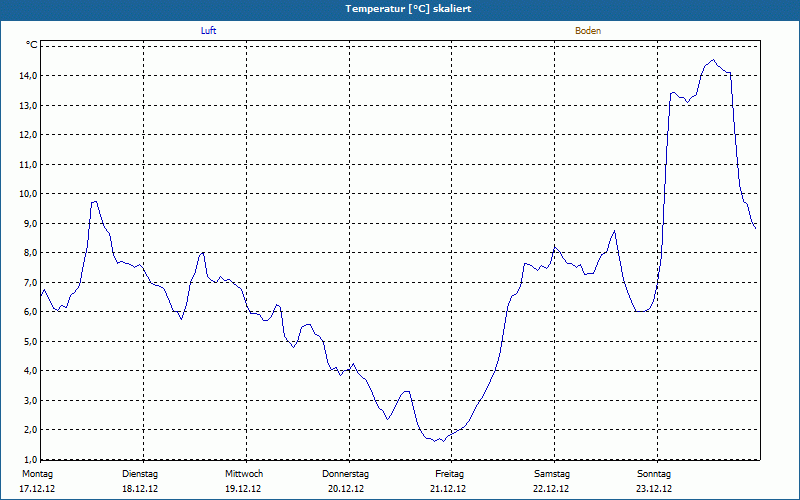Click the 'Donnerstag' day label

345,474
